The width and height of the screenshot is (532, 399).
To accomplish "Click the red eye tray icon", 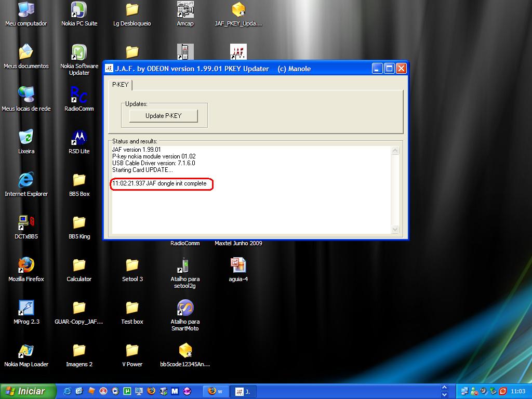I will tap(503, 391).
